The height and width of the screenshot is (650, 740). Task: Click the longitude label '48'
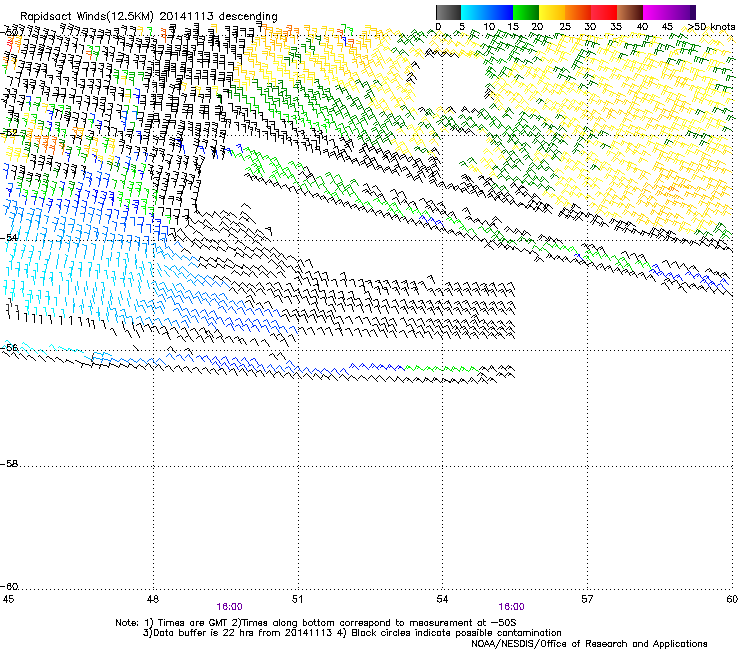[x=152, y=599]
